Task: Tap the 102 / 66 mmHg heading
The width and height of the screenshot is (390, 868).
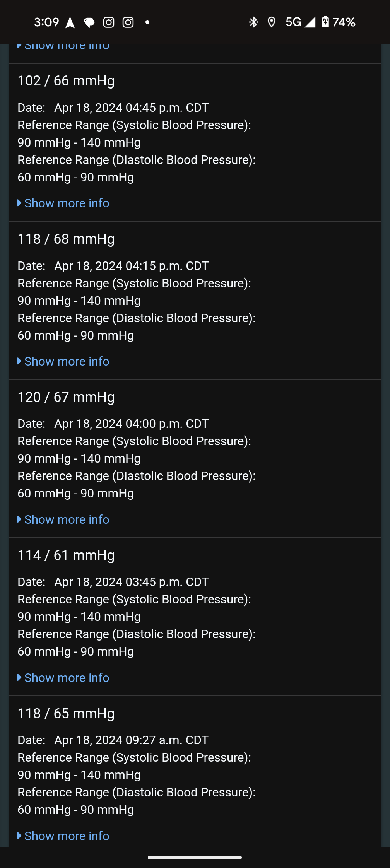Action: coord(66,81)
